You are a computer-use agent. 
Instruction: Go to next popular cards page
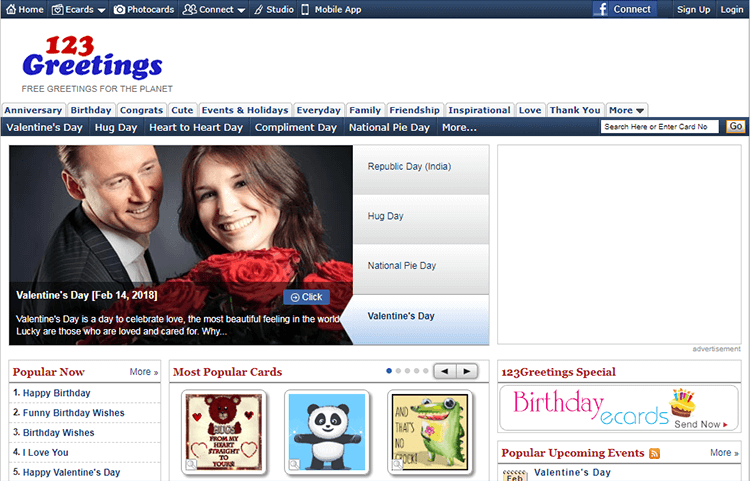click(467, 372)
